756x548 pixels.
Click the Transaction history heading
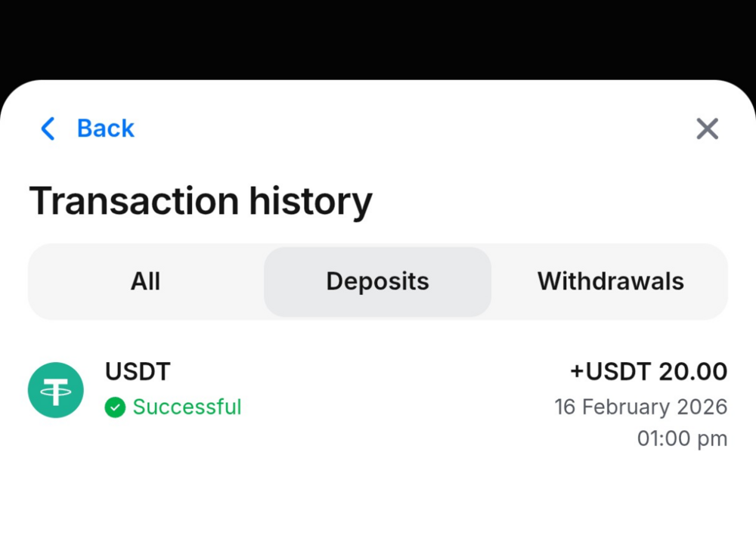tap(200, 201)
